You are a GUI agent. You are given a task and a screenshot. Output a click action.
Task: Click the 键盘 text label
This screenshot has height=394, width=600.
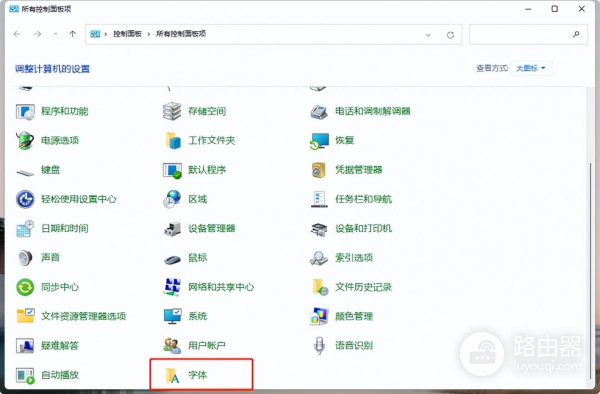[50, 170]
